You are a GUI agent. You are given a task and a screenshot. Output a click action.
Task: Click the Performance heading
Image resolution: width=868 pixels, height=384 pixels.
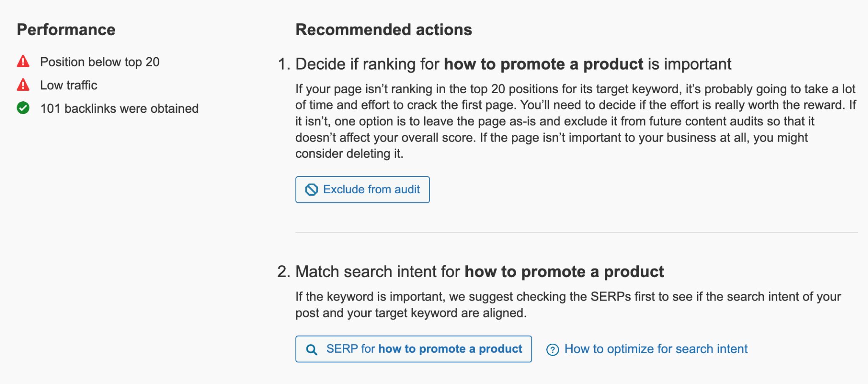click(66, 30)
